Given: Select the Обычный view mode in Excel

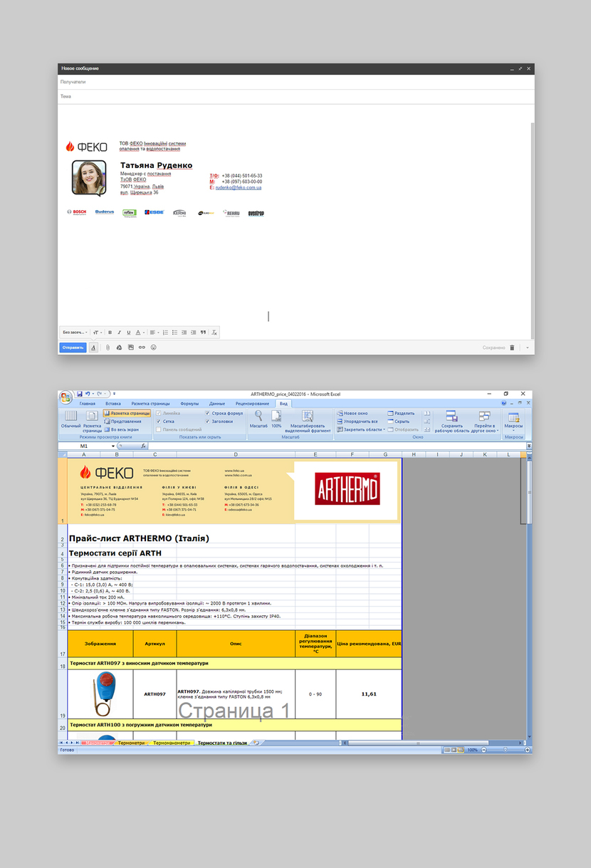Looking at the screenshot, I should click(x=71, y=419).
